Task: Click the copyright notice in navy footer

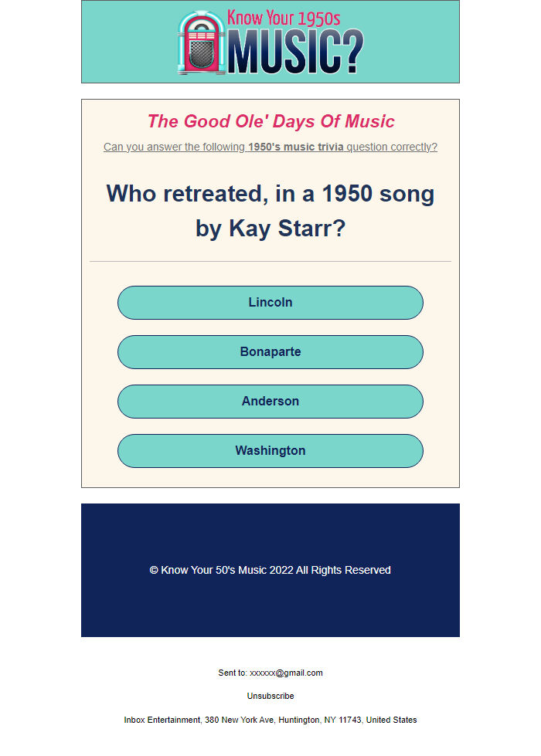Action: pyautogui.click(x=270, y=570)
